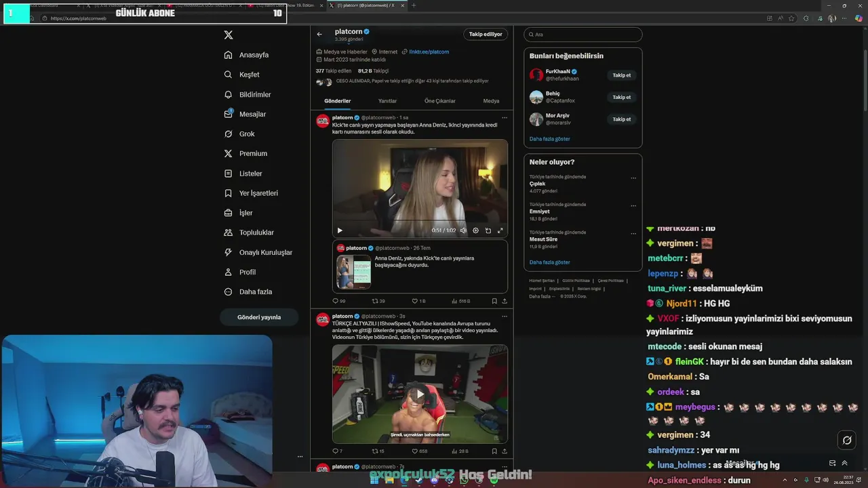
Task: Seek on the Anna Deniz video progress bar
Action: (420, 221)
